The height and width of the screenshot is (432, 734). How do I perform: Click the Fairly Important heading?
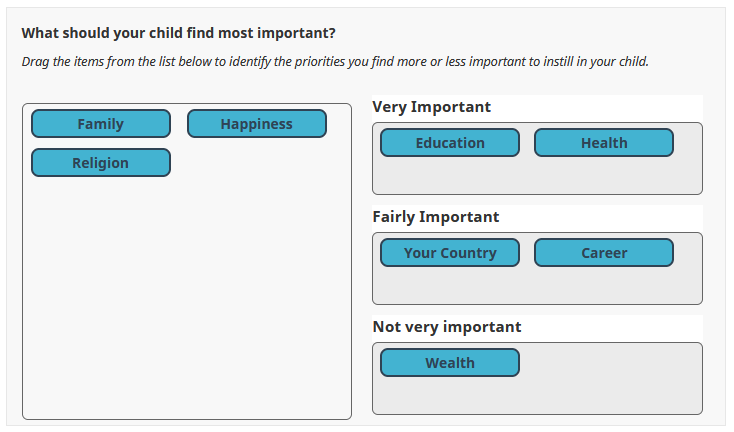coord(436,217)
